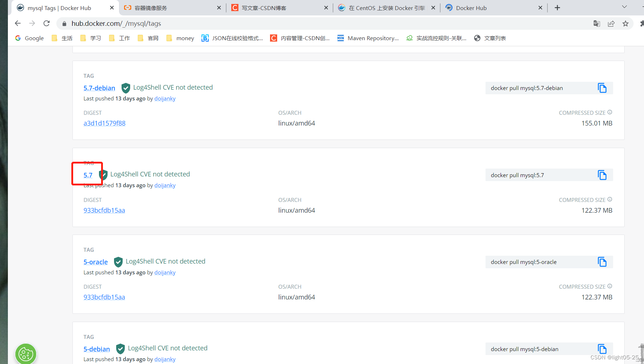The width and height of the screenshot is (644, 364).
Task: Copy the docker pull mysql:5-debian command
Action: click(x=602, y=349)
